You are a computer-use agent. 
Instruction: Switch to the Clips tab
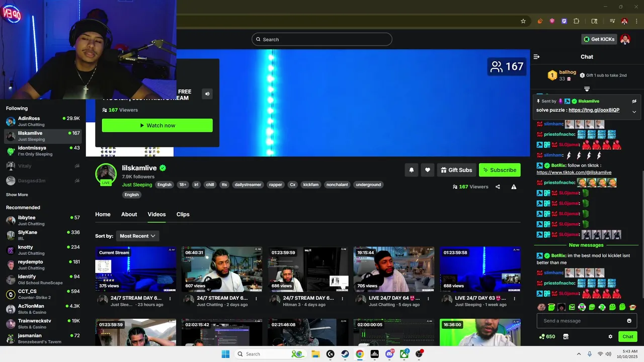click(x=183, y=214)
